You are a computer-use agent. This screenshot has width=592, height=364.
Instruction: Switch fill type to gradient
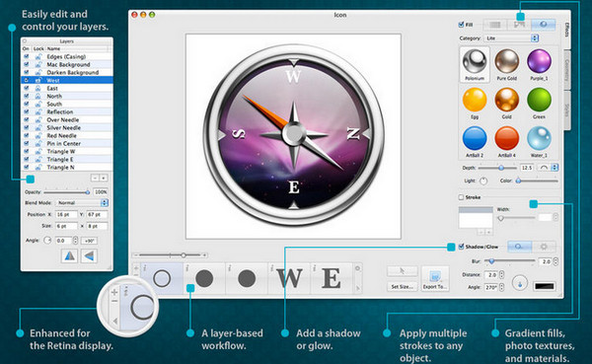[520, 25]
